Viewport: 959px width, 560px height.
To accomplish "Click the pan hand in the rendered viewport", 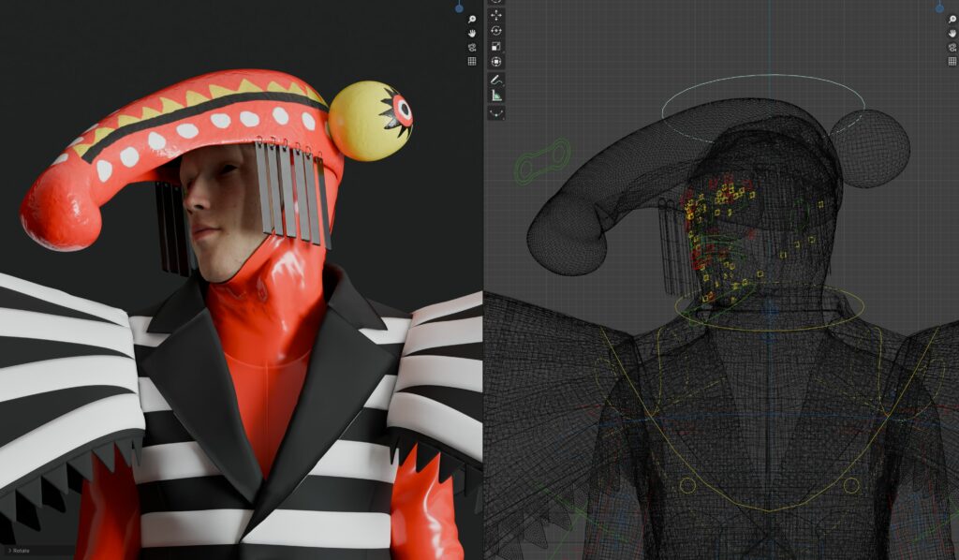I will click(472, 33).
